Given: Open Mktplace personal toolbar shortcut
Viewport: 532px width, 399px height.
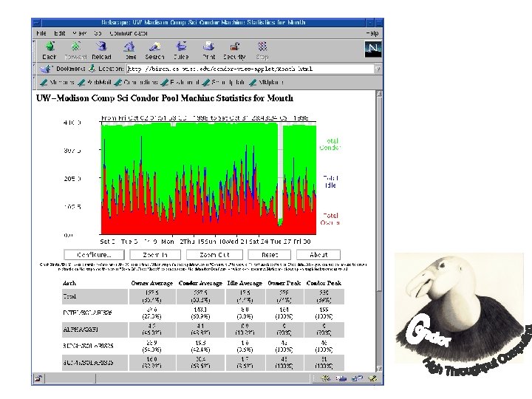Looking at the screenshot, I should (x=266, y=83).
